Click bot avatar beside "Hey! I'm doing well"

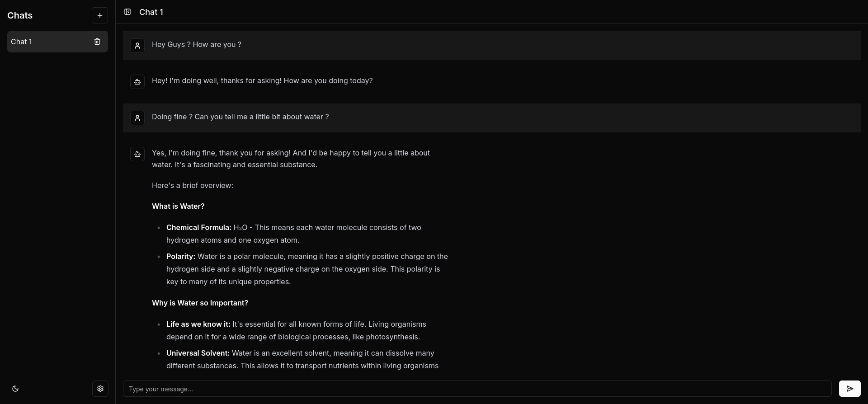coord(137,82)
